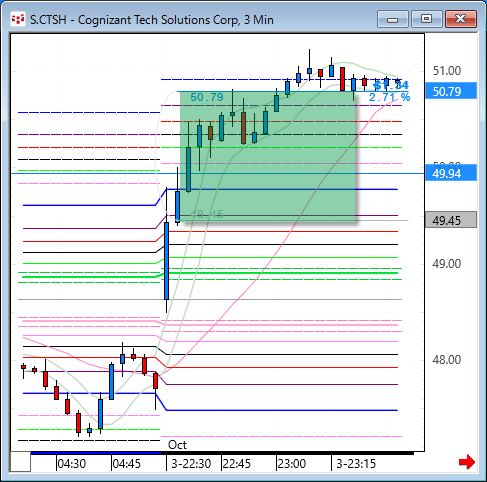Close the S.CTSH chart window
The width and height of the screenshot is (487, 482).
(461, 19)
